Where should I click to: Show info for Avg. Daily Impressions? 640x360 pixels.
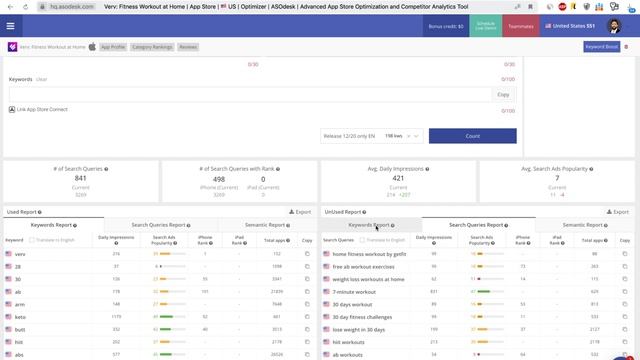tap(427, 169)
